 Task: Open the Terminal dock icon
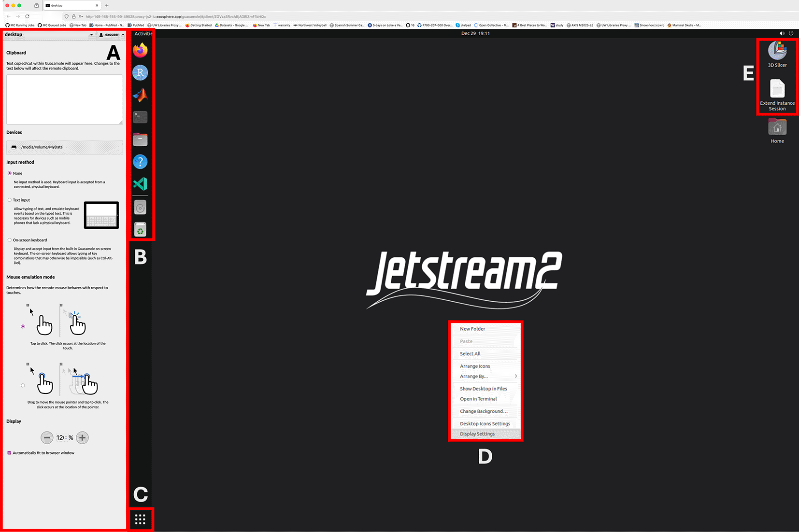(x=140, y=117)
